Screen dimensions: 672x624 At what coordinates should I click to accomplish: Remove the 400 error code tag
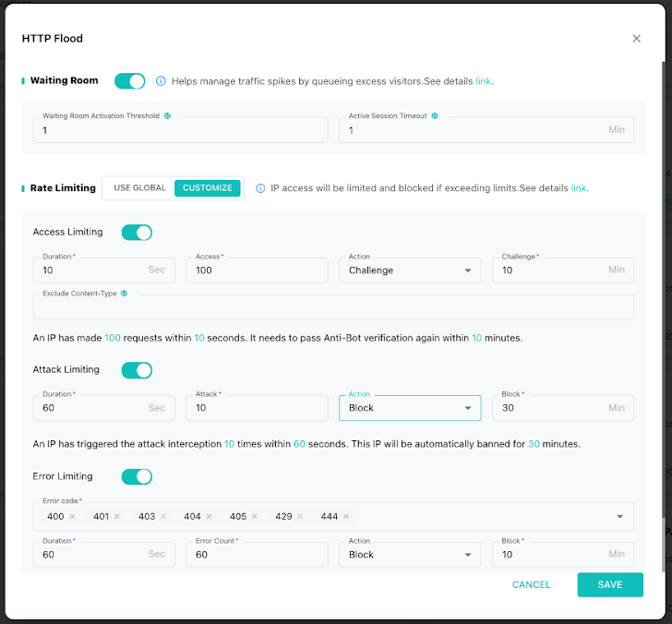tap(72, 516)
